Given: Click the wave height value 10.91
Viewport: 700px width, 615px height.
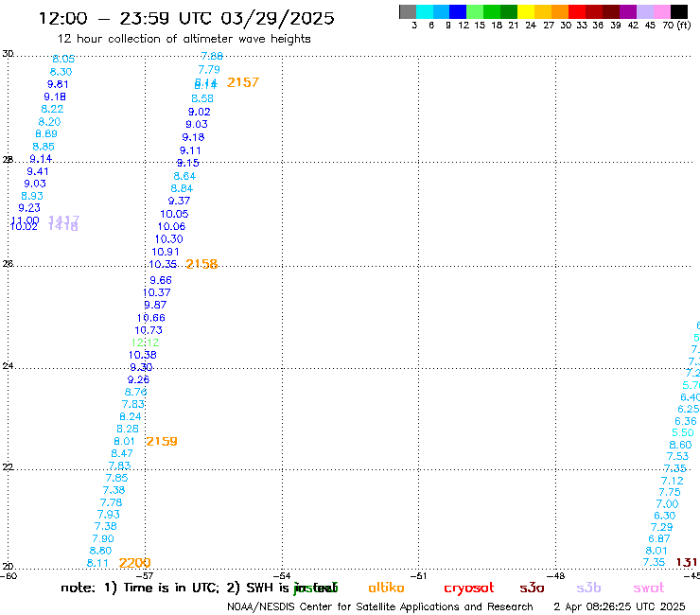Looking at the screenshot, I should 166,252.
